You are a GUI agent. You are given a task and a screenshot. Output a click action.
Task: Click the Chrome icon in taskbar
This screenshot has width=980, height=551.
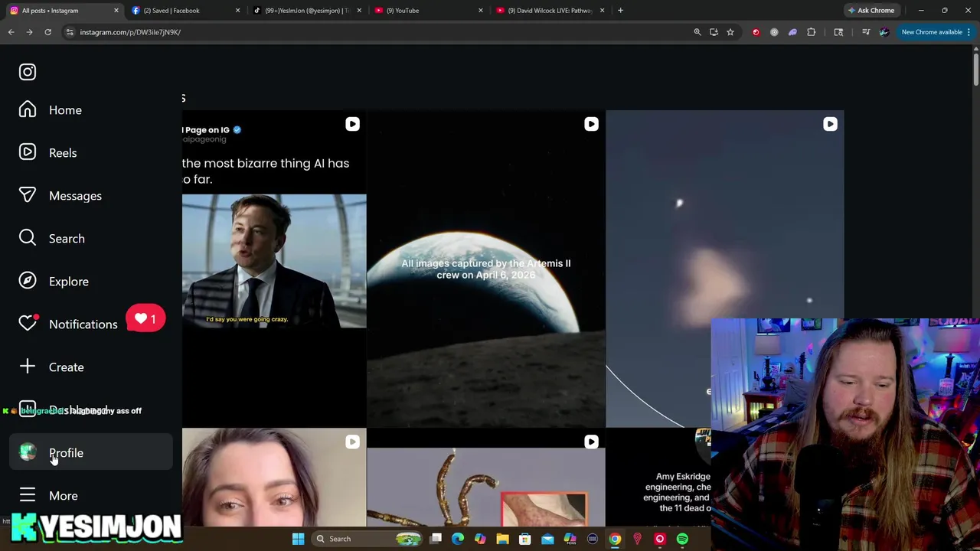click(x=615, y=539)
